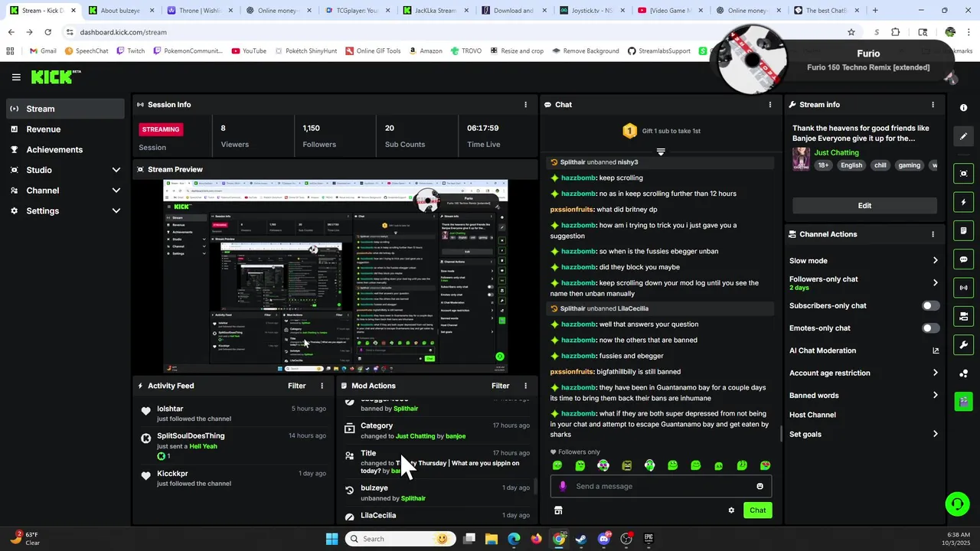Image resolution: width=980 pixels, height=551 pixels.
Task: Toggle Emotes-only chat switch
Action: click(x=930, y=328)
